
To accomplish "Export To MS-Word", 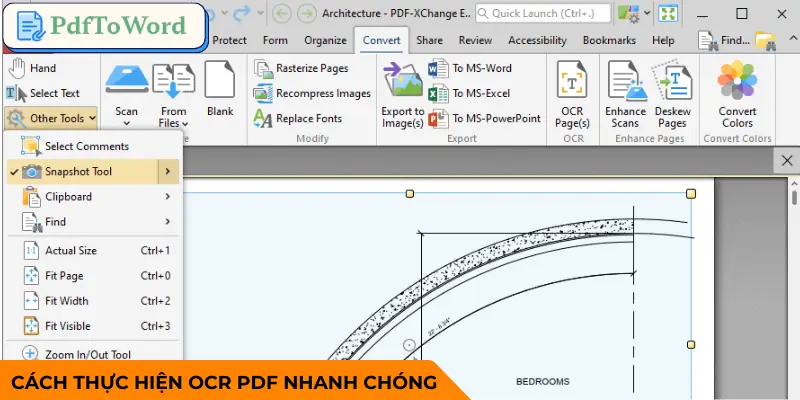I will pos(469,68).
